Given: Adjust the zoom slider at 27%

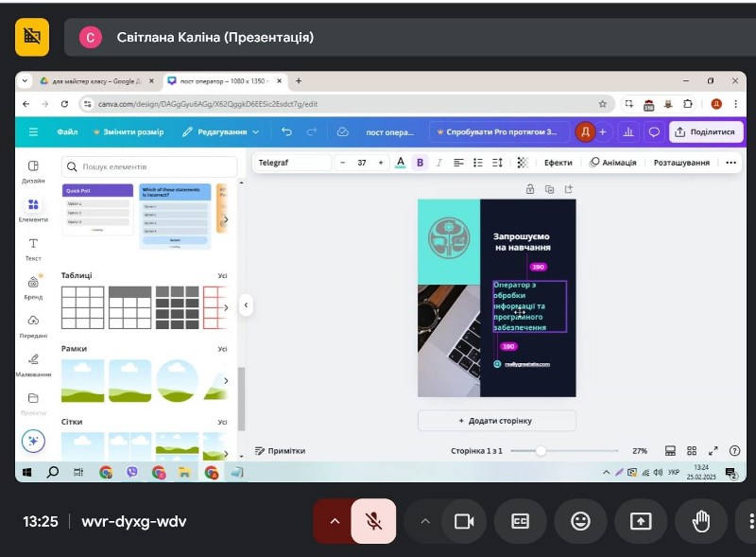Looking at the screenshot, I should click(x=541, y=451).
